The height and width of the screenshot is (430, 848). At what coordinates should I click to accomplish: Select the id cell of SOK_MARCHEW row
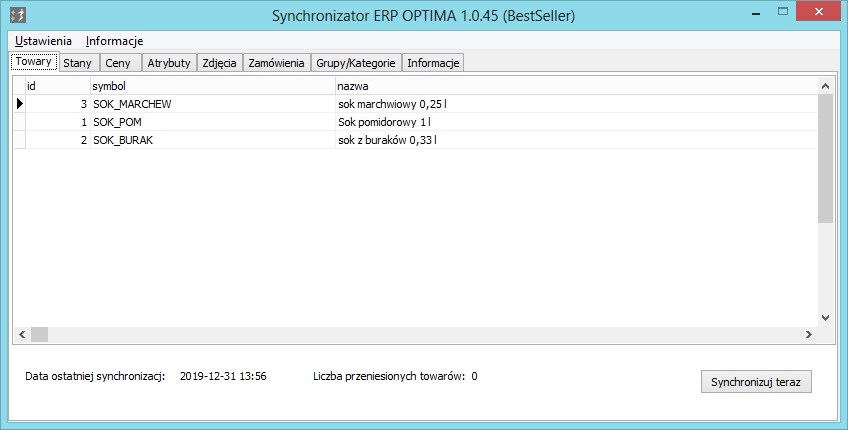[57, 104]
